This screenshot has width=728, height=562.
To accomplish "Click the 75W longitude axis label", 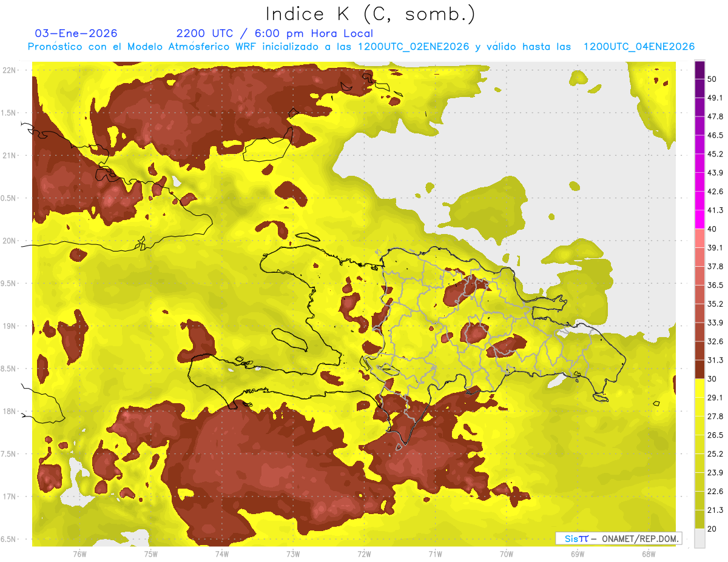I will 151,554.
